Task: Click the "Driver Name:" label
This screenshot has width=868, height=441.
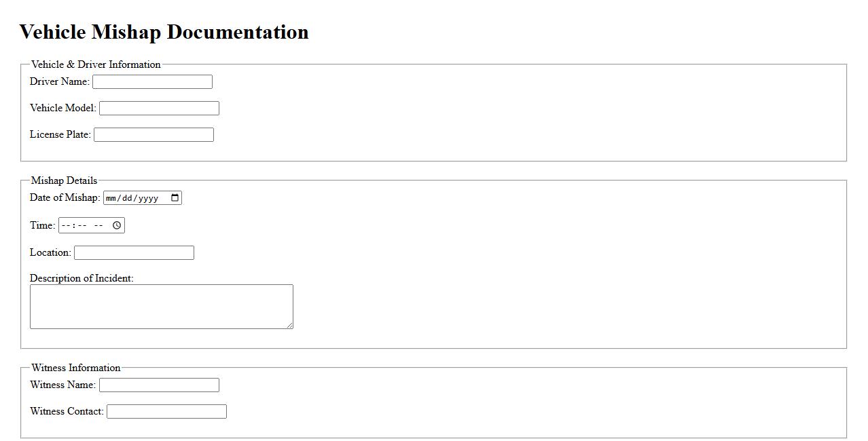Action: pyautogui.click(x=60, y=81)
